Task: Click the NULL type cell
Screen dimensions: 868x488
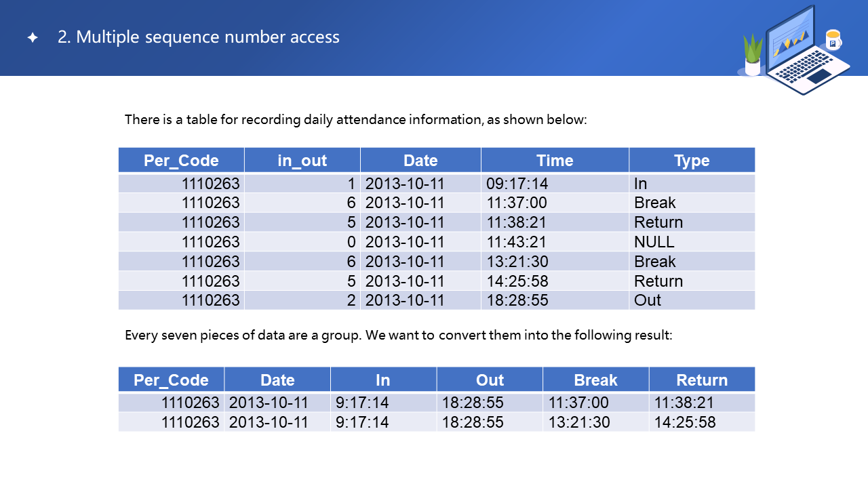Action: [654, 242]
